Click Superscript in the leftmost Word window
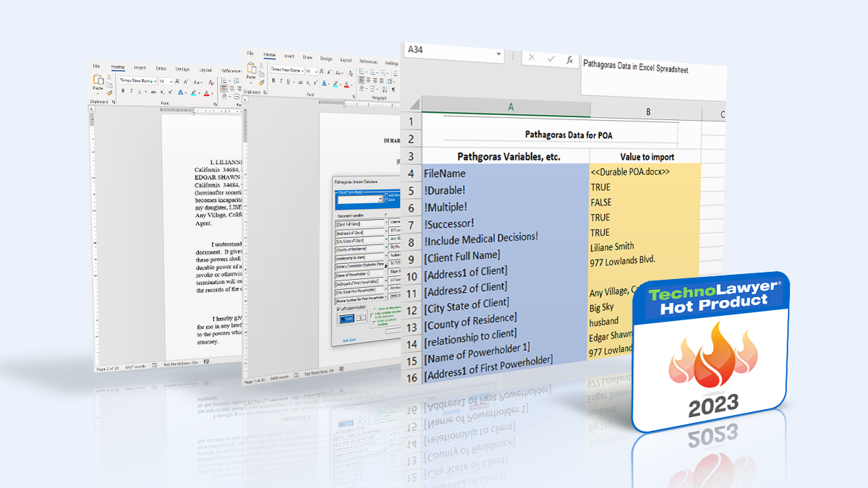 (x=169, y=92)
